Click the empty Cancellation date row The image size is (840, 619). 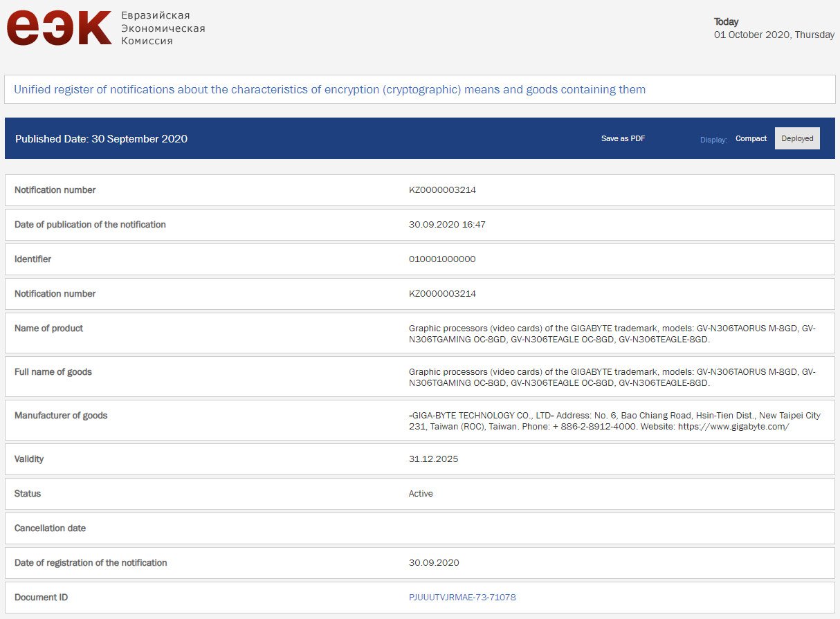click(x=419, y=528)
